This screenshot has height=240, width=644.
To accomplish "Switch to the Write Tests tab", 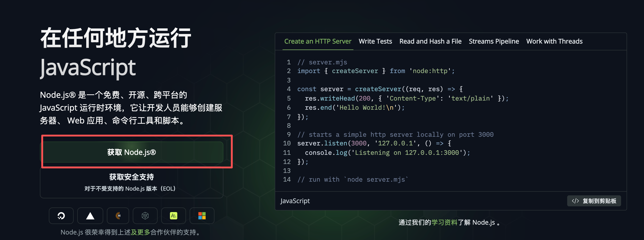I will [x=375, y=41].
